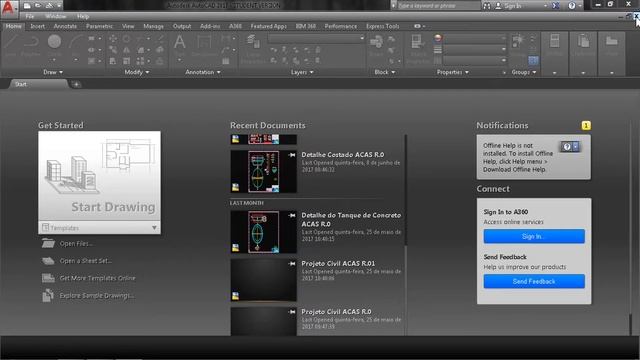Pin Projeto Civil ACAS R.01 document
640x360 pixels.
pyautogui.click(x=291, y=264)
